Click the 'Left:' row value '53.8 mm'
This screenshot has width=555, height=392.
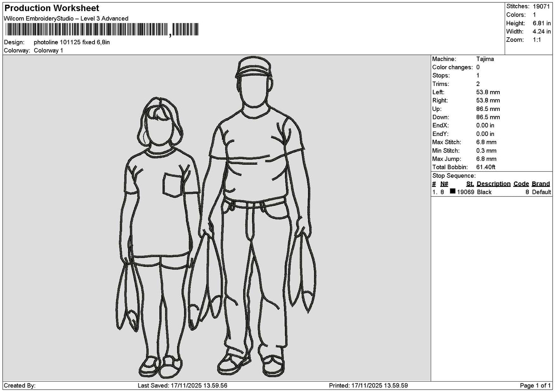(x=488, y=93)
